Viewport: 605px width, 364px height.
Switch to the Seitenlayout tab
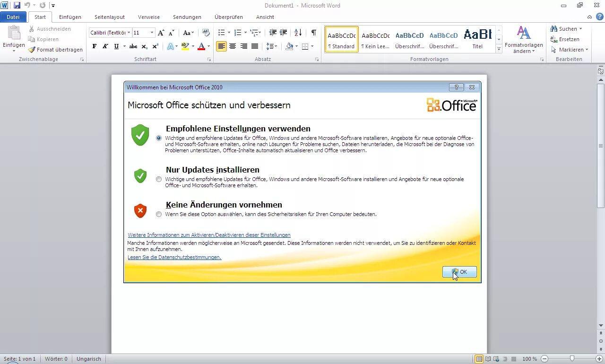pos(110,17)
